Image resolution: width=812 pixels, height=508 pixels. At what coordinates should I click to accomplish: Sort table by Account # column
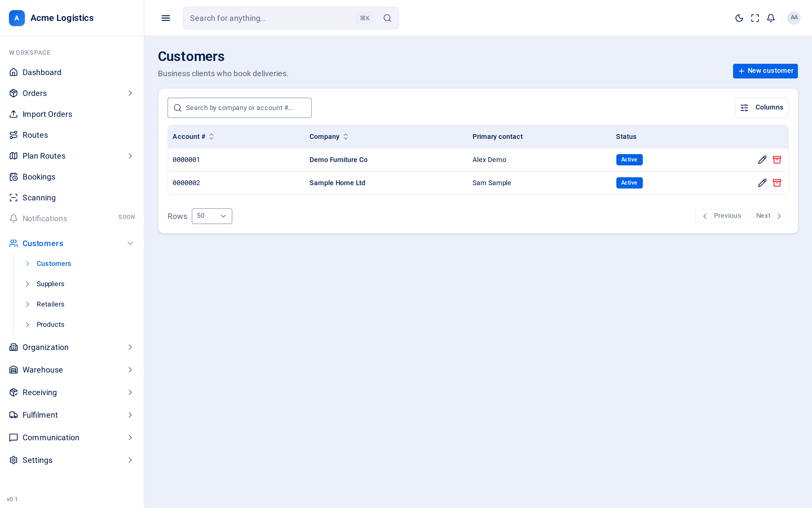pos(193,137)
